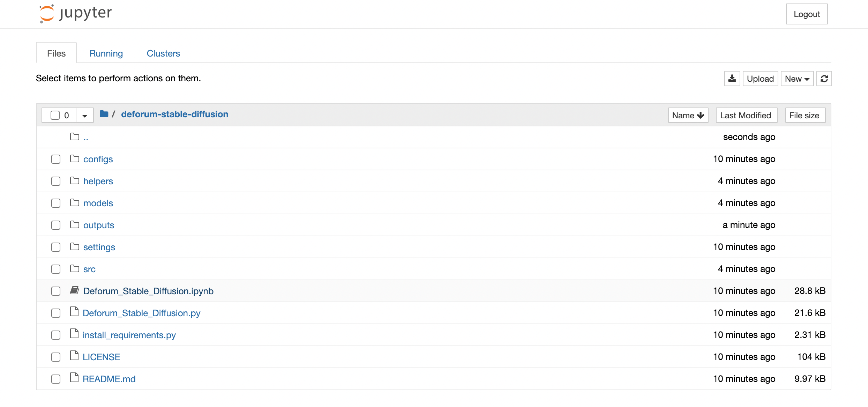Tick the checkbox for LICENSE file

pos(56,357)
